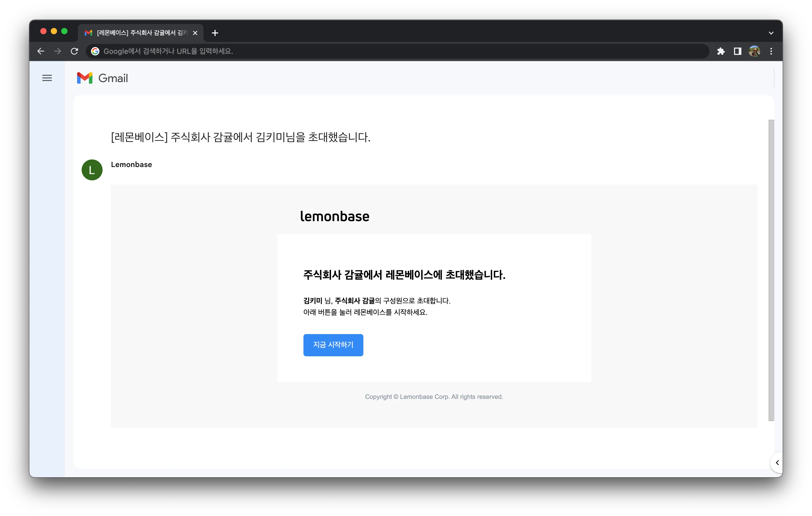Open a new browser tab with plus
812x516 pixels.
(215, 33)
